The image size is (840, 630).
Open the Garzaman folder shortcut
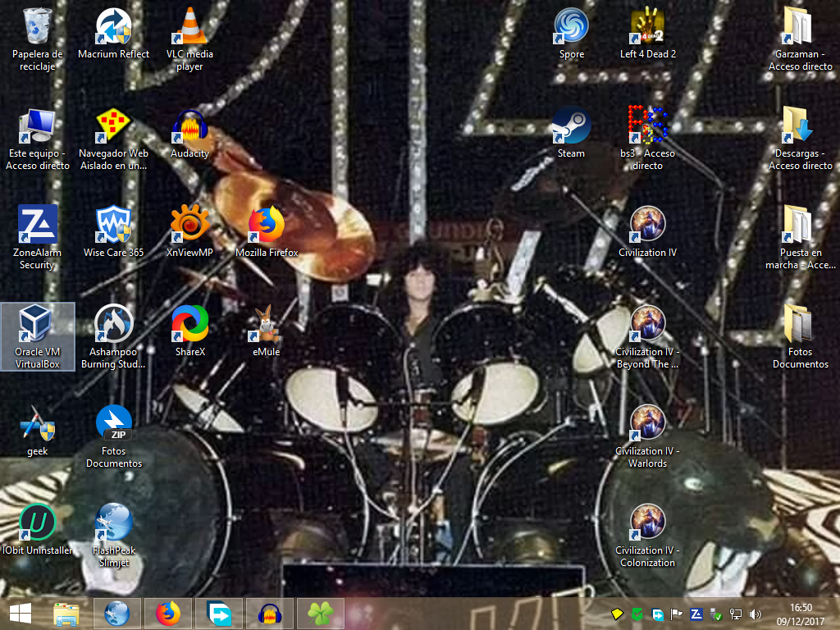pyautogui.click(x=800, y=39)
